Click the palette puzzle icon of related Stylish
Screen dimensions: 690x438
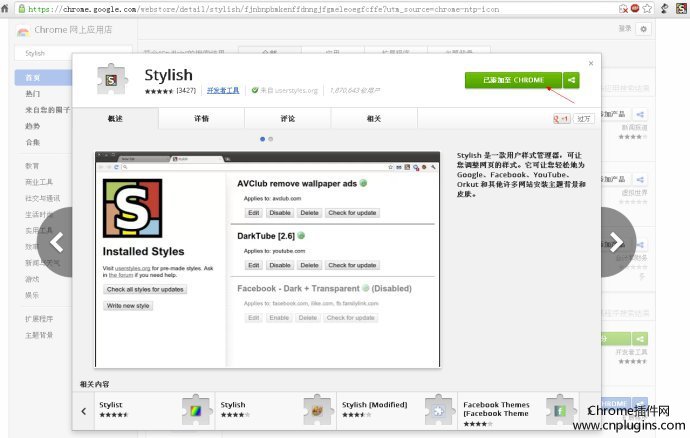tap(318, 410)
